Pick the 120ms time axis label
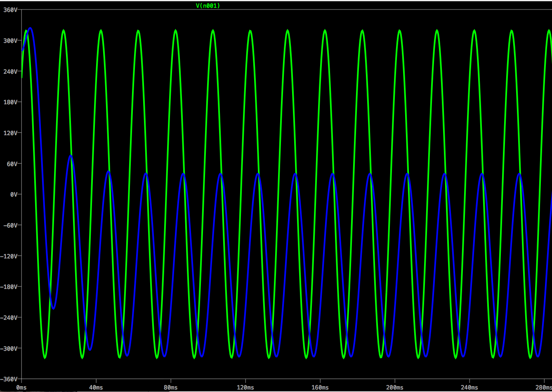The width and height of the screenshot is (552, 392). point(245,387)
